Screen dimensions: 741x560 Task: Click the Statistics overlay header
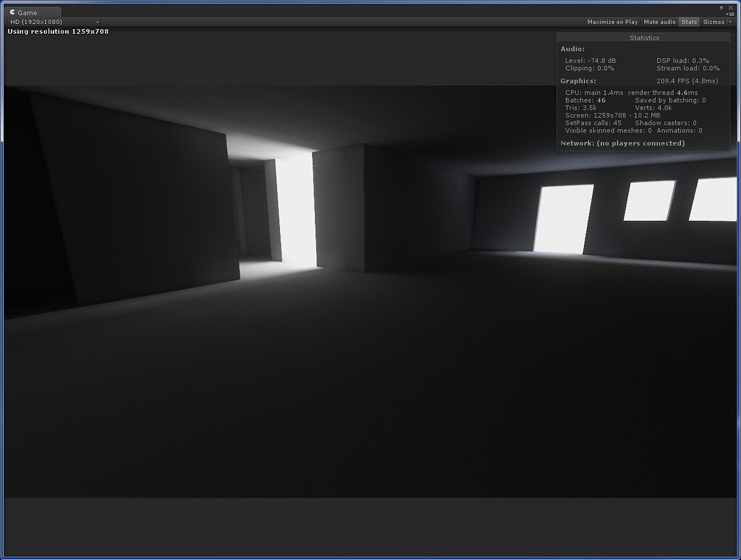pos(643,37)
